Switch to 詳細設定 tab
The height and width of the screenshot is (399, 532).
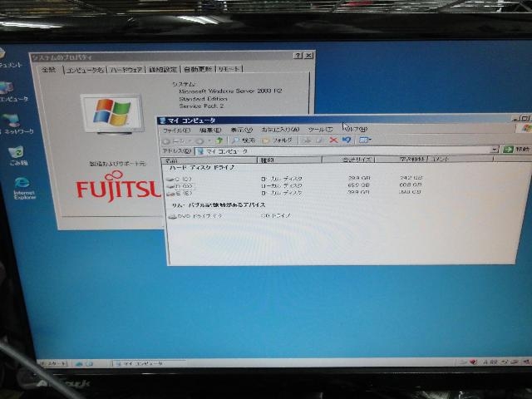163,69
